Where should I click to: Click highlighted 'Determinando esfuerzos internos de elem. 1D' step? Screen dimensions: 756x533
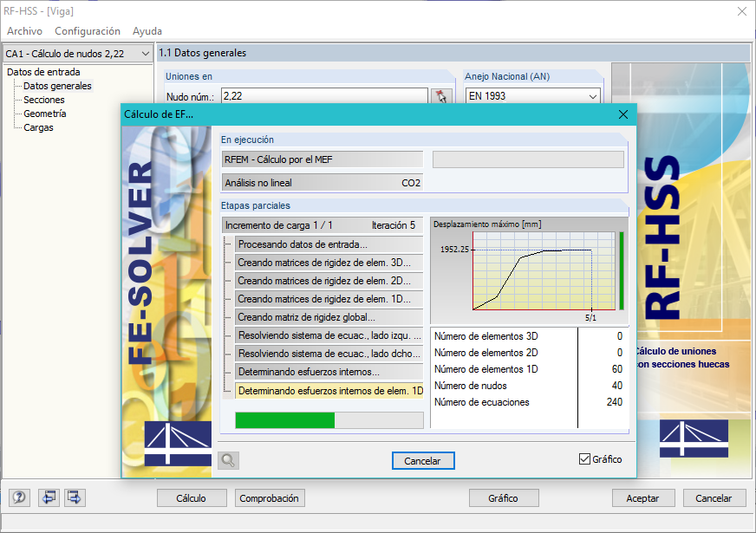tap(329, 391)
